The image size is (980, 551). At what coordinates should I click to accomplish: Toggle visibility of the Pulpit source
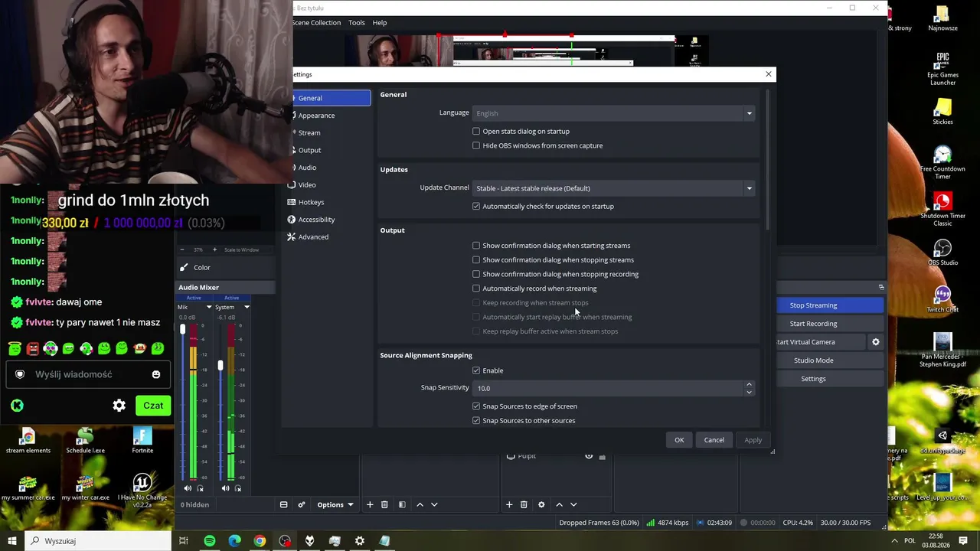tap(589, 457)
